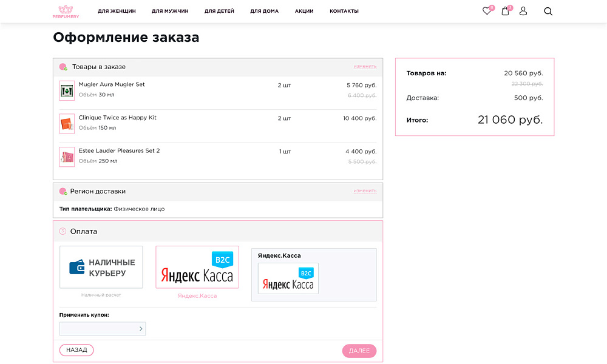Open the wishlist heart icon

[x=486, y=11]
